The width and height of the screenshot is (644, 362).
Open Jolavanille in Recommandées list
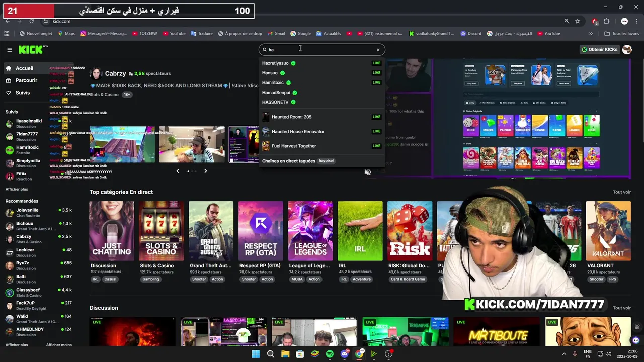coord(38,212)
